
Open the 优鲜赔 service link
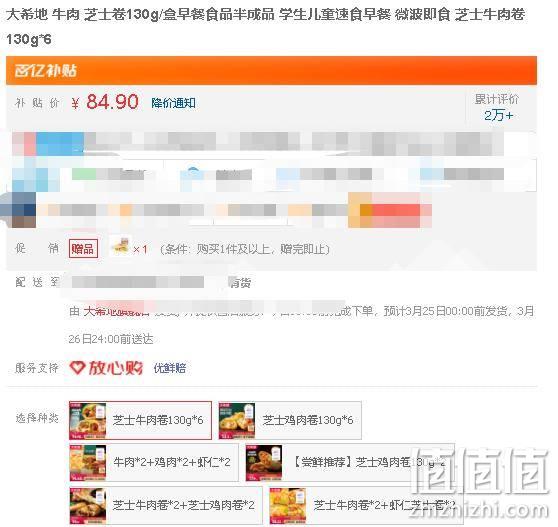point(170,368)
